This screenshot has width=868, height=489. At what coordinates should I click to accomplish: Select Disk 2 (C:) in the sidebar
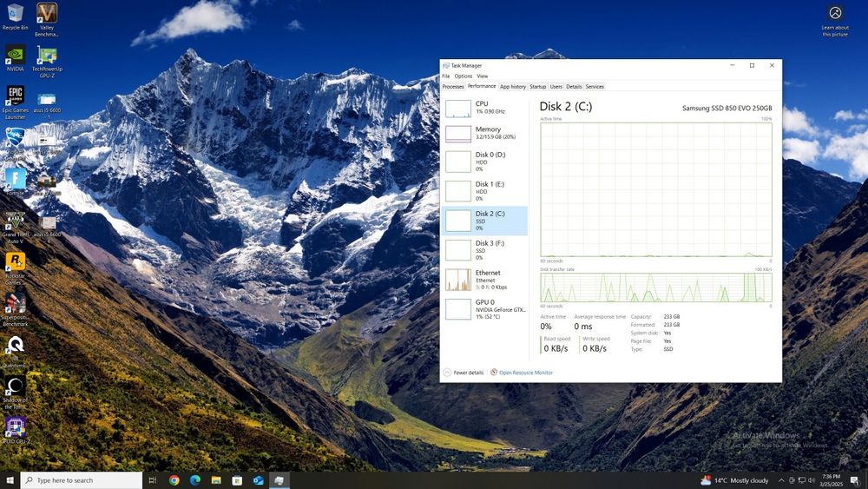(x=484, y=221)
